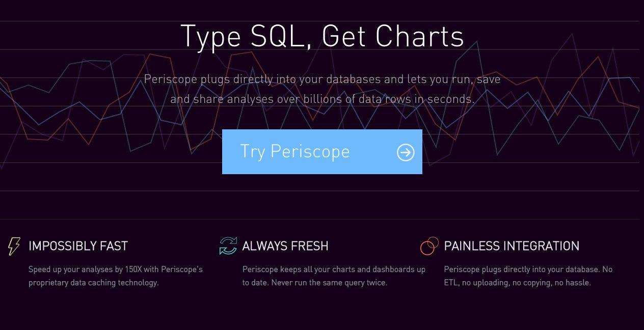Click the "proprietary data caching technology" line
Screen dimensions: 644x330
(94, 282)
